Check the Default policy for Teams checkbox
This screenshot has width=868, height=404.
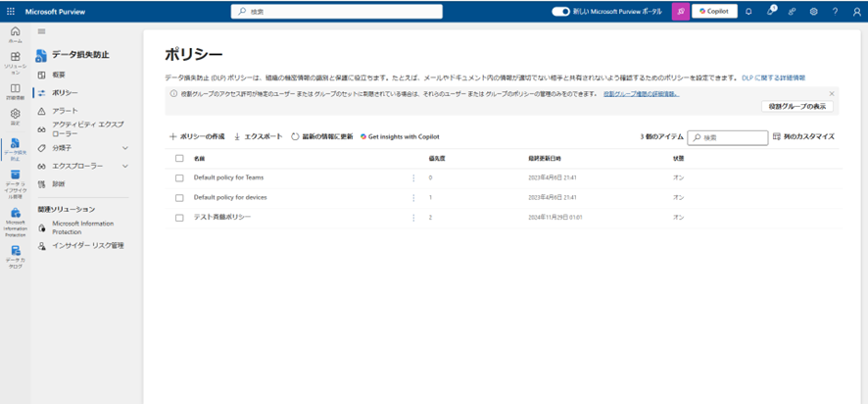coord(179,177)
